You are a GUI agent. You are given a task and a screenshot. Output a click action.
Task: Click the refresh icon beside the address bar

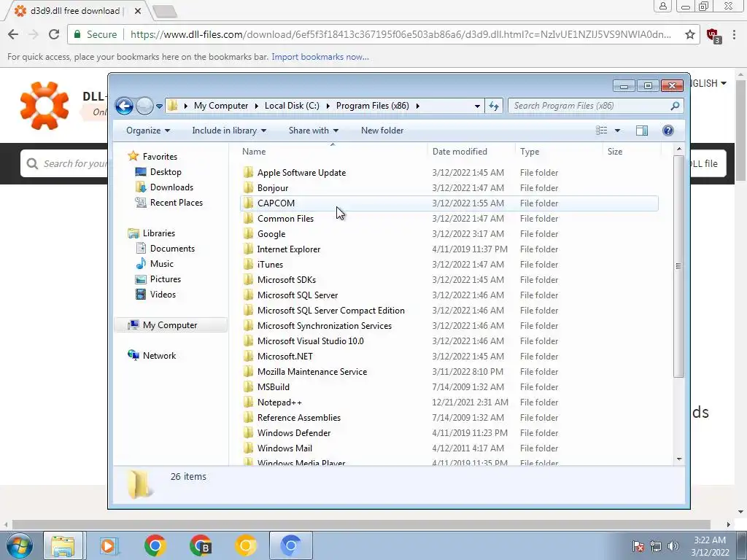(494, 106)
